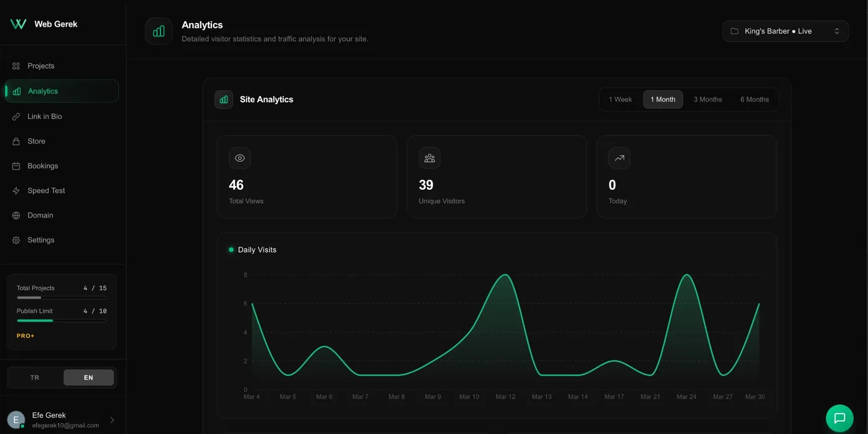Image resolution: width=868 pixels, height=434 pixels.
Task: Click the Publish Limit progress bar
Action: [x=61, y=321]
